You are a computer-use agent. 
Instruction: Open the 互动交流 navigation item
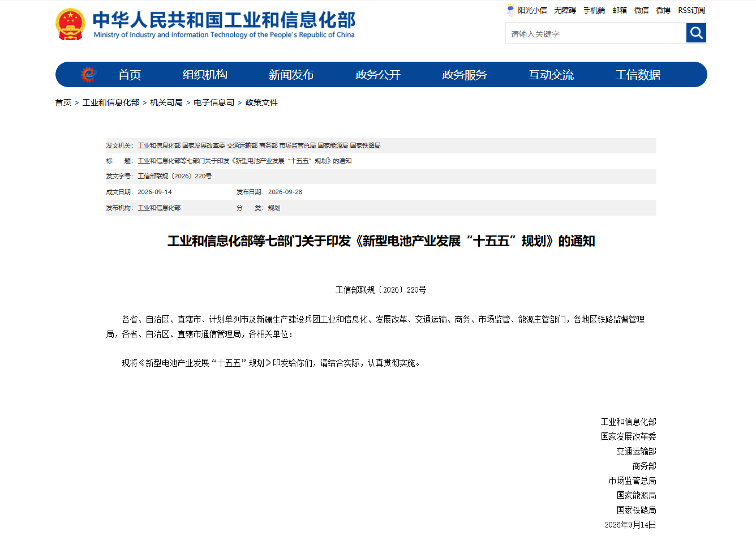point(551,75)
